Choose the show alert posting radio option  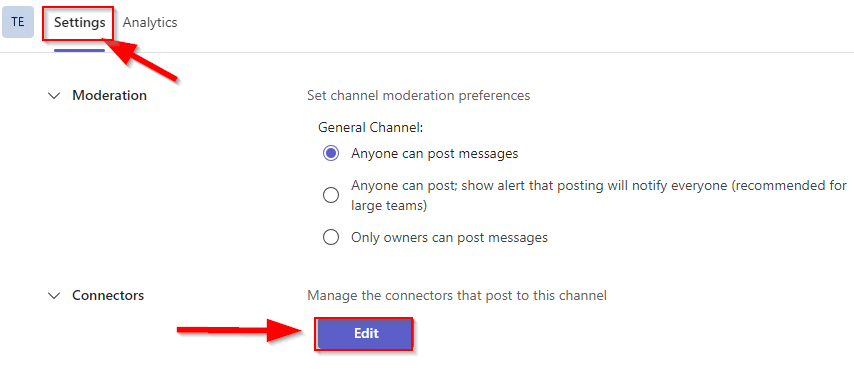pyautogui.click(x=331, y=195)
